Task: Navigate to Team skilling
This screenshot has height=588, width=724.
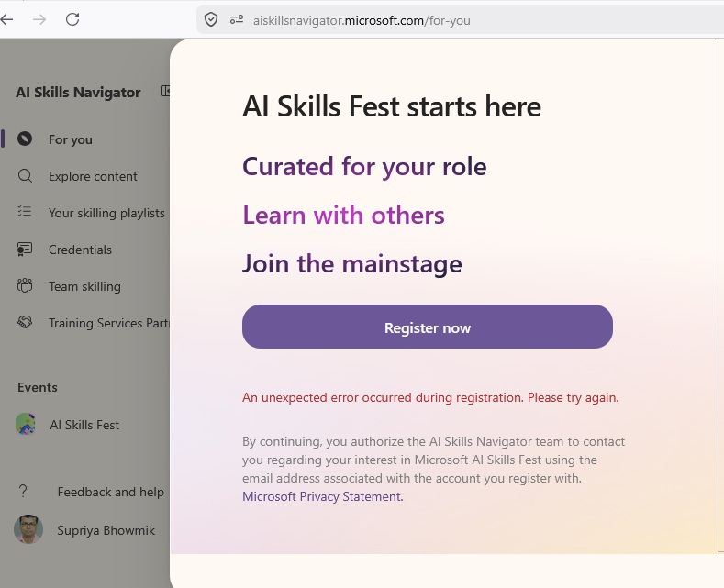Action: click(x=85, y=286)
